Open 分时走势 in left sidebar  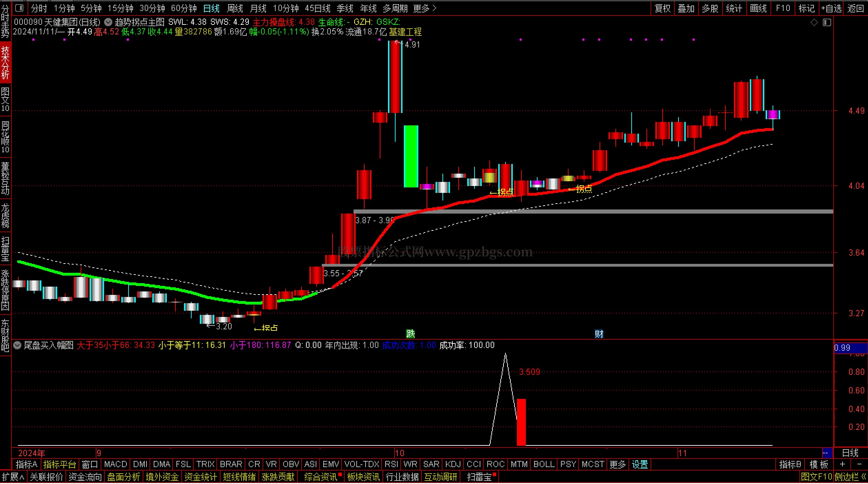[5, 21]
